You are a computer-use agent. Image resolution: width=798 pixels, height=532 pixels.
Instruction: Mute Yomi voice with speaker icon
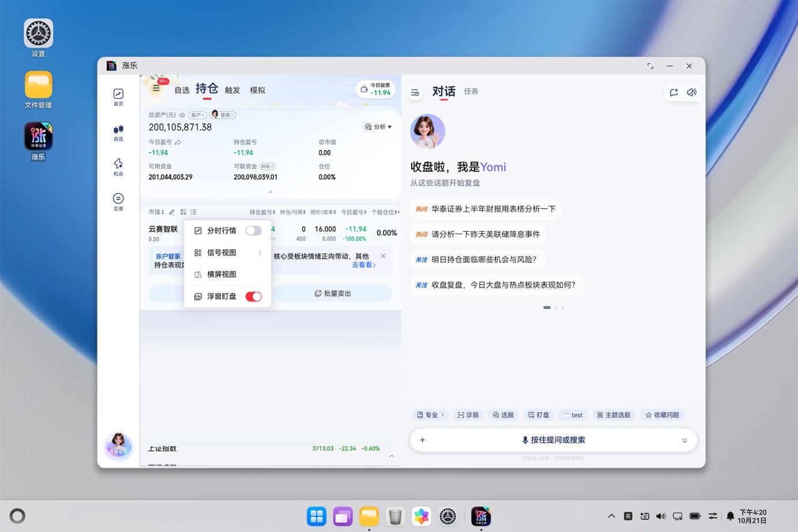[x=692, y=92]
